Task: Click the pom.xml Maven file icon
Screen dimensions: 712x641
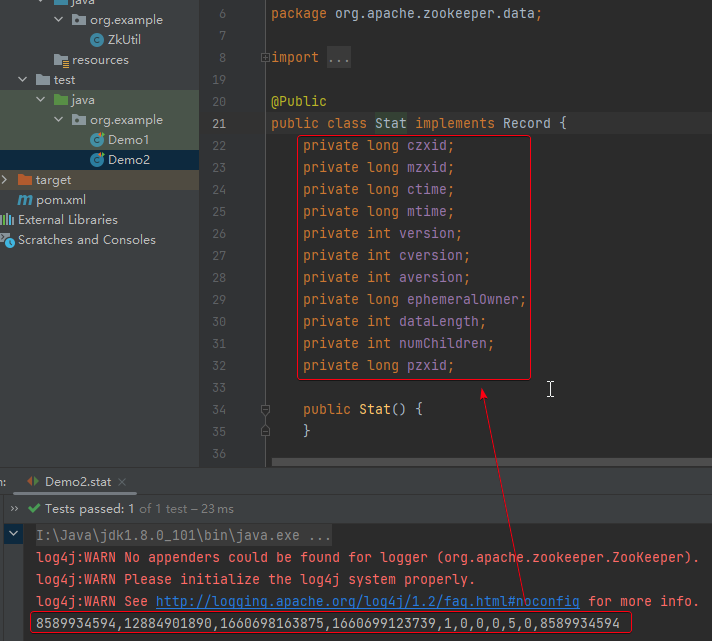Action: click(x=25, y=200)
